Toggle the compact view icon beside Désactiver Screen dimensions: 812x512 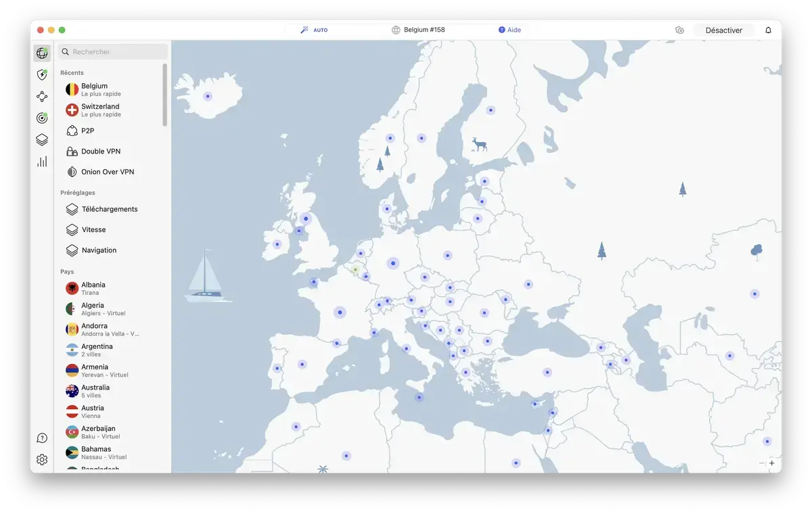pos(679,30)
